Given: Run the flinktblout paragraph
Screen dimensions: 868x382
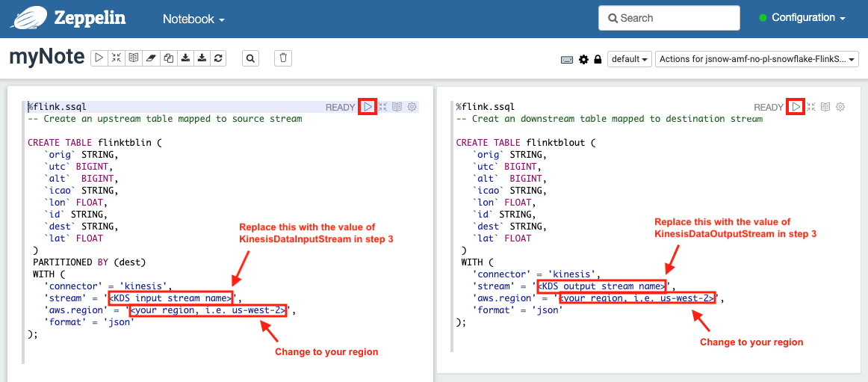Looking at the screenshot, I should click(796, 107).
